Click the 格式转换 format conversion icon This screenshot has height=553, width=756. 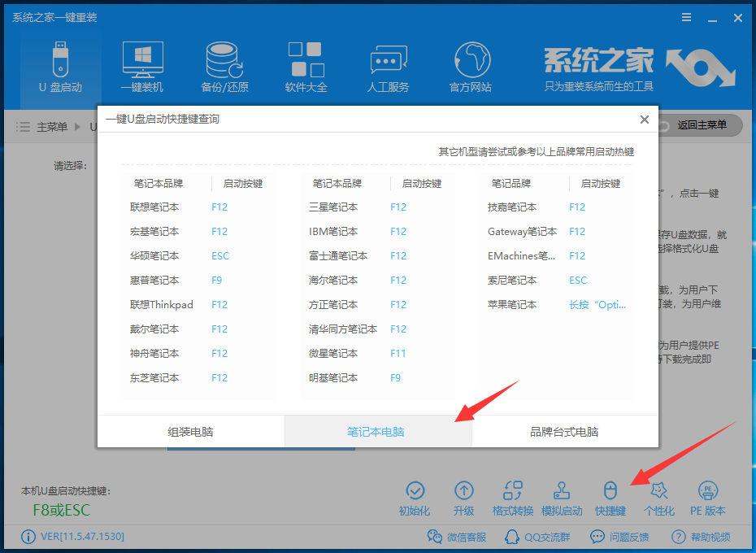(x=513, y=496)
